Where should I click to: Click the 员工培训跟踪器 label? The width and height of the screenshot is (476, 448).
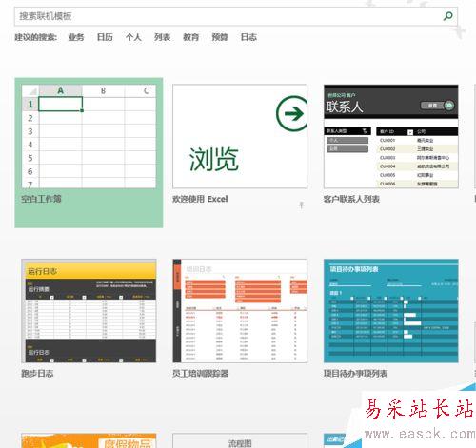(200, 374)
